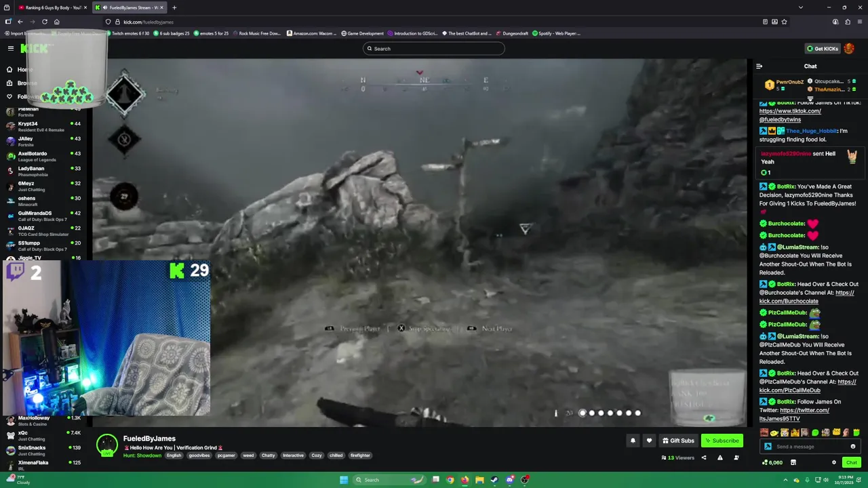The image size is (868, 488).
Task: Click the Gift Subs button
Action: (678, 441)
